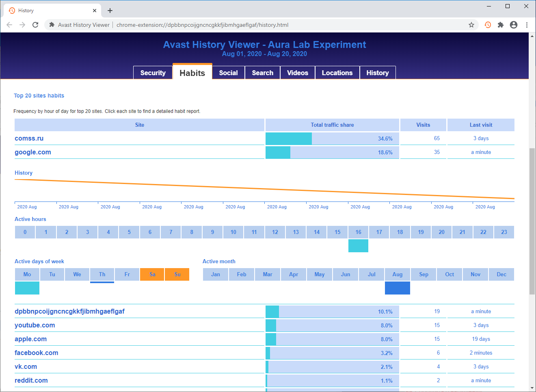Click the Avast History Viewer extension icon
Viewport: 536px width, 392px height.
pos(488,25)
